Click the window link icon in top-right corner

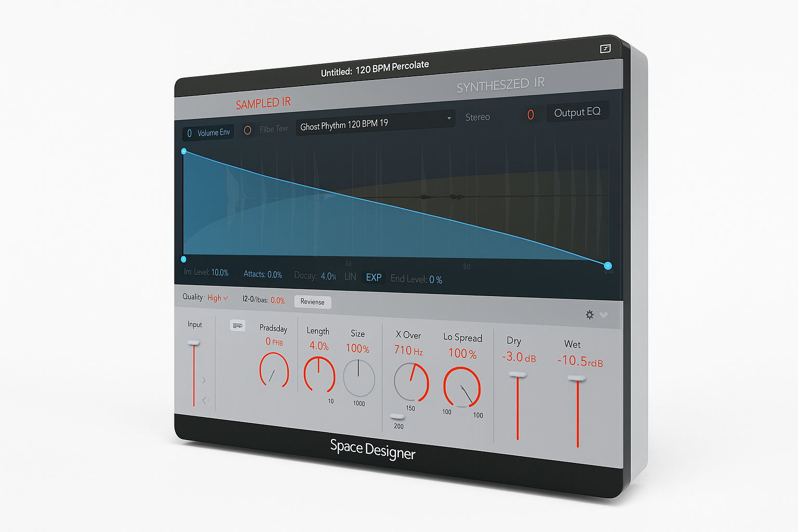[605, 48]
